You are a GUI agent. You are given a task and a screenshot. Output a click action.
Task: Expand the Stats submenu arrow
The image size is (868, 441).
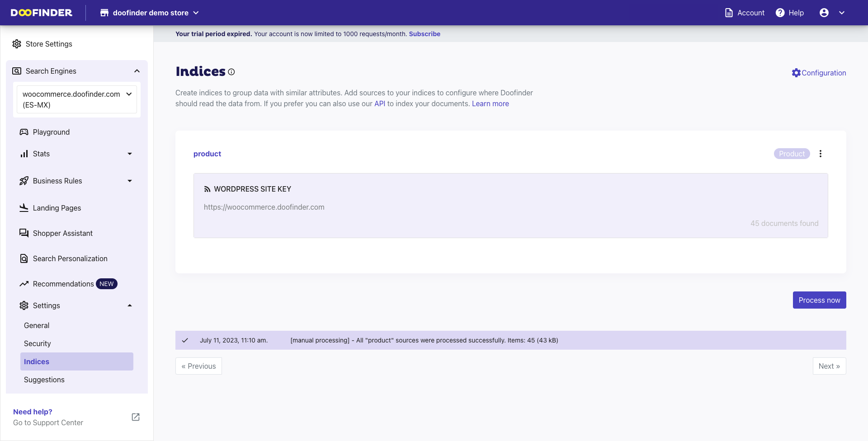point(130,154)
